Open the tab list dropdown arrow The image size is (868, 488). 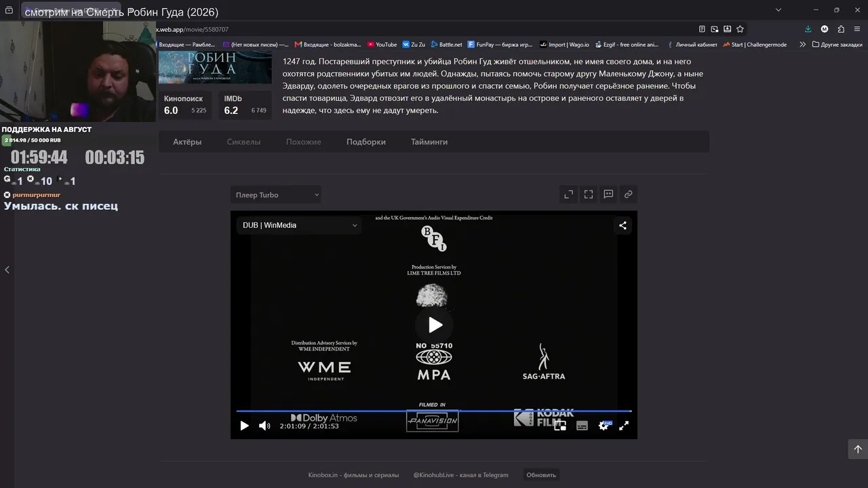coord(778,9)
